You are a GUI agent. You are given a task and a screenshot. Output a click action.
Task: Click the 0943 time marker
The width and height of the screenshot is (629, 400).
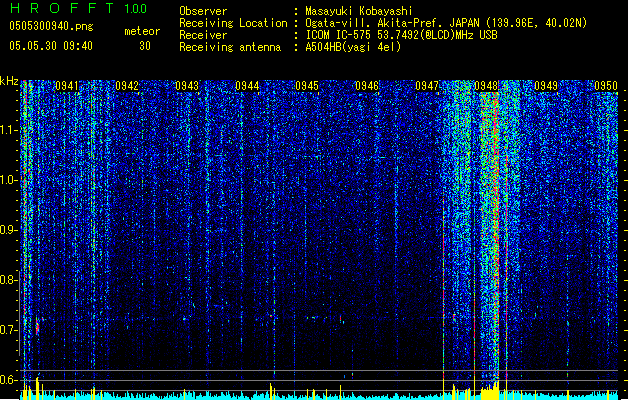click(187, 86)
